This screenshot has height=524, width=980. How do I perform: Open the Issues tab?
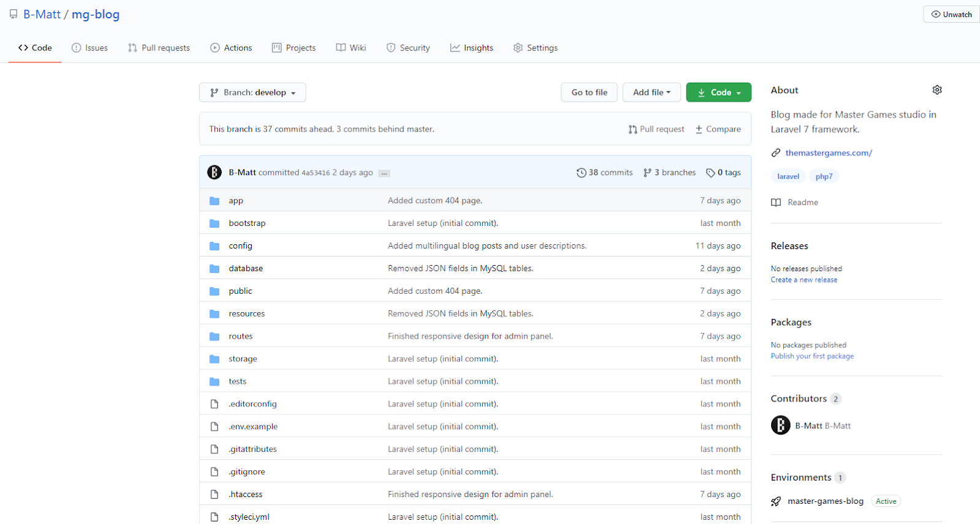pos(89,48)
